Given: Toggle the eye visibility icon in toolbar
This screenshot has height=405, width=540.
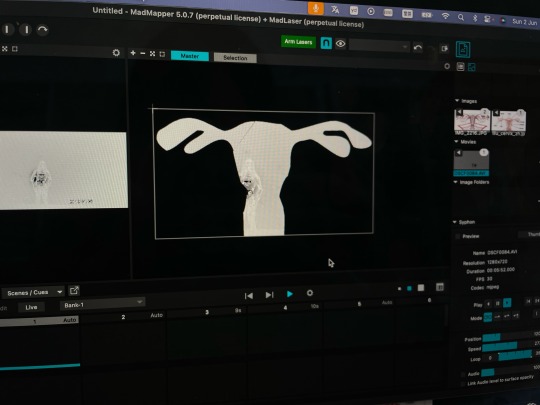Looking at the screenshot, I should [x=341, y=44].
